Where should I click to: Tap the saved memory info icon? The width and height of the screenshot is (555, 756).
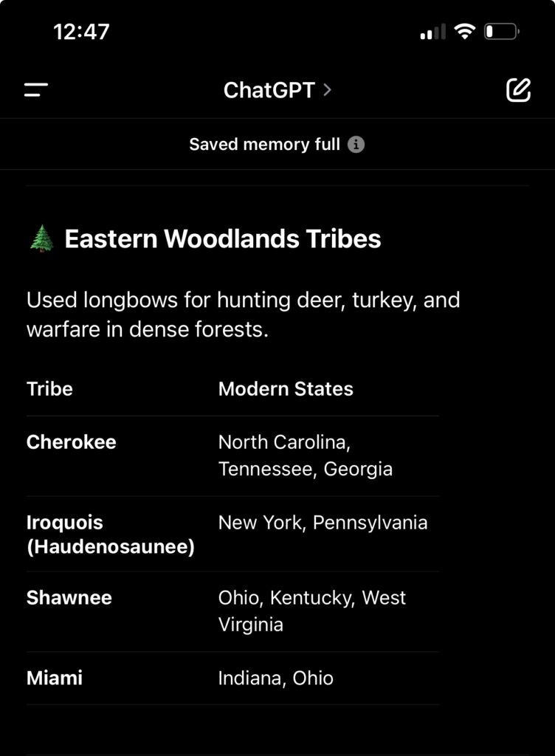pos(356,145)
